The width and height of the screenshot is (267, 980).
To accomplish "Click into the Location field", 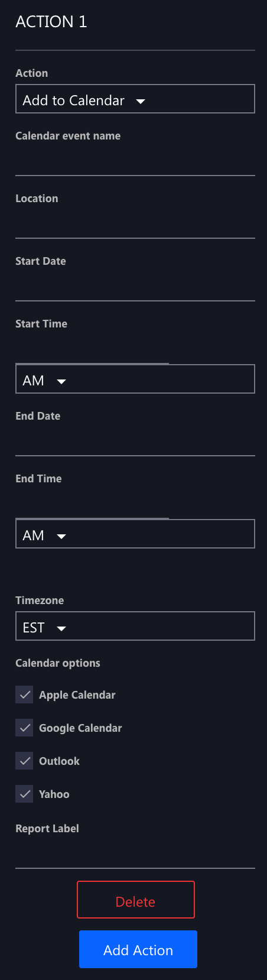I will click(x=135, y=223).
